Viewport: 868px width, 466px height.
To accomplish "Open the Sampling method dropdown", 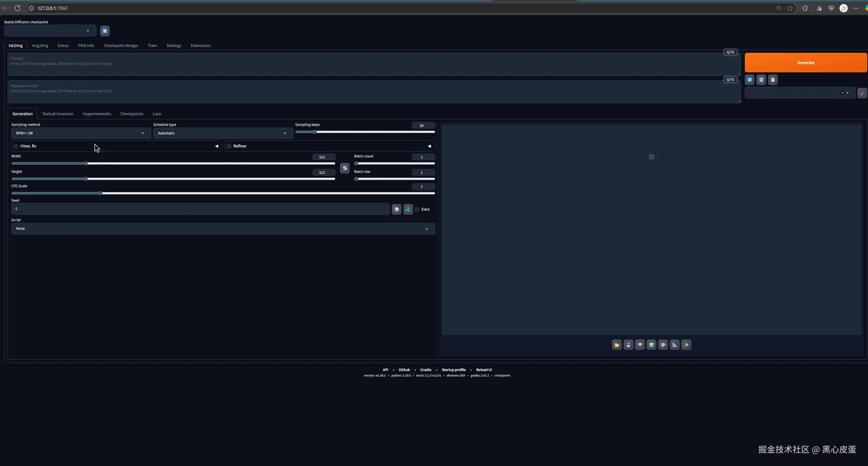I will coord(81,133).
